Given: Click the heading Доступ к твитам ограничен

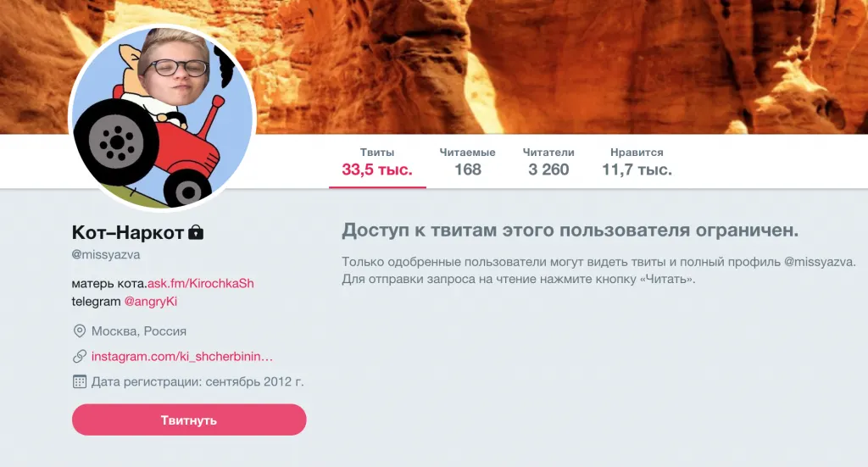Looking at the screenshot, I should (570, 231).
